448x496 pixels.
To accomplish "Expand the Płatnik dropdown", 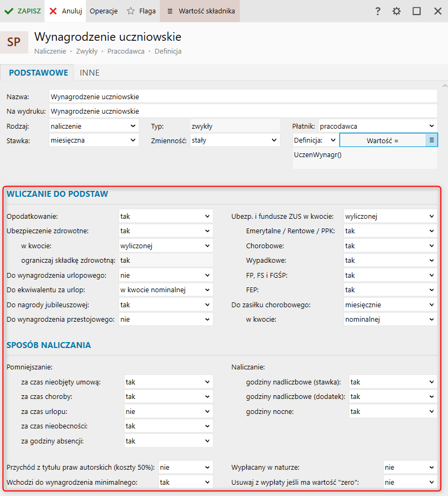I will pos(378,127).
